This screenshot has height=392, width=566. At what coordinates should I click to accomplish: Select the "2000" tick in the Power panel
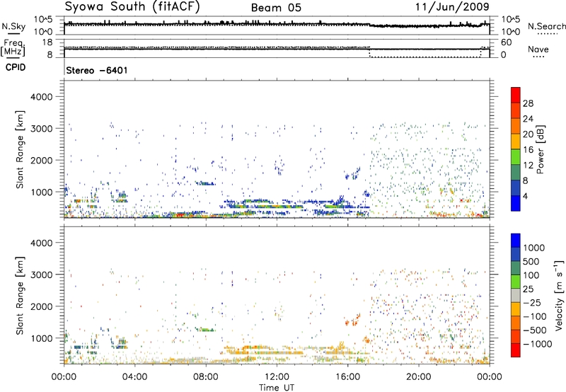[x=41, y=160]
